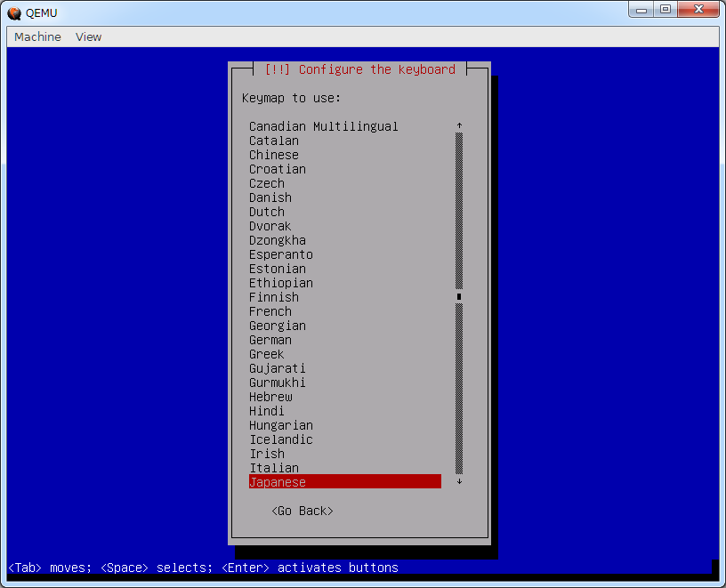The width and height of the screenshot is (726, 588).
Task: Open the View menu
Action: pyautogui.click(x=88, y=37)
